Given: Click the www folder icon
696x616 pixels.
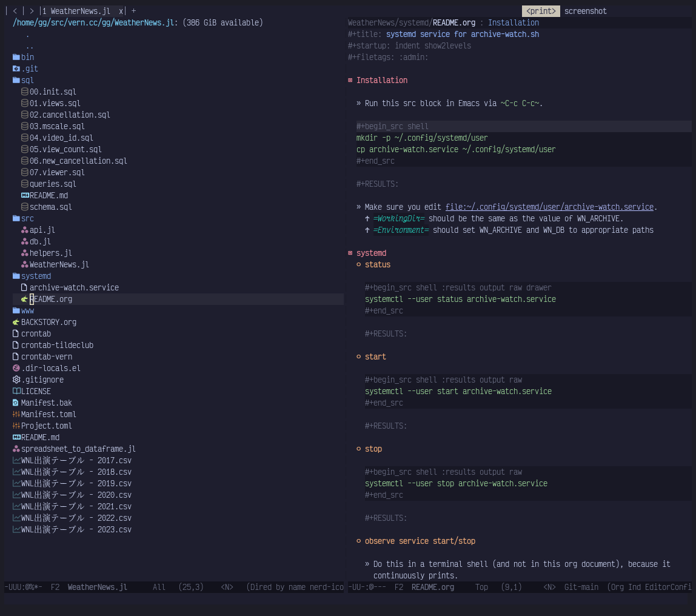Looking at the screenshot, I should tap(16, 311).
